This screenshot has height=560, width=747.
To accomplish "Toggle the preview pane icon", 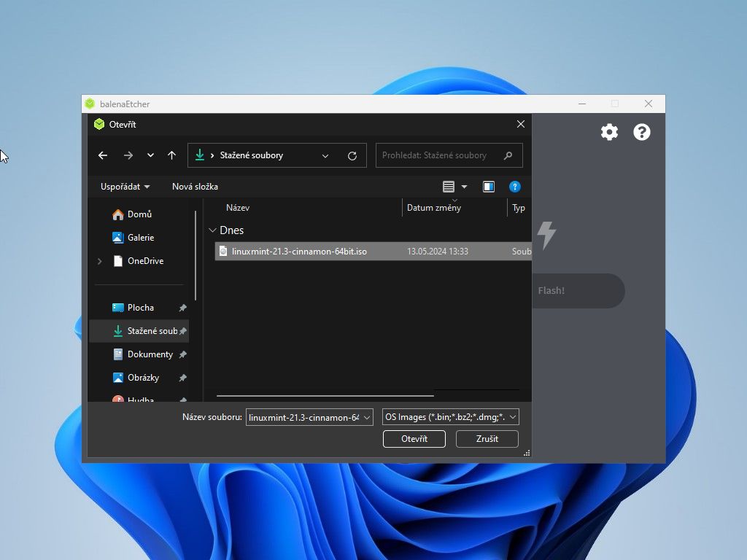I will point(489,187).
